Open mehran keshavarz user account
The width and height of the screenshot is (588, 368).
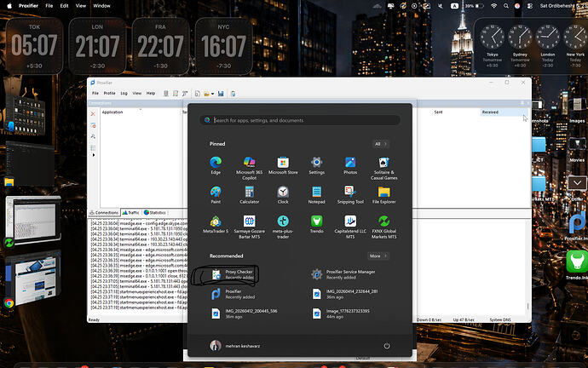[x=234, y=346]
